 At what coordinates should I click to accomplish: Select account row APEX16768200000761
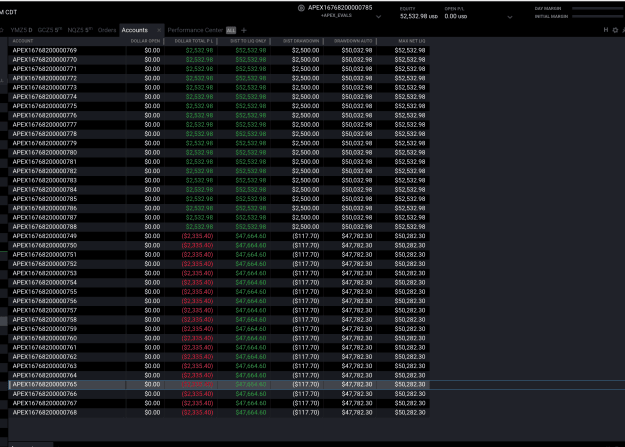(219, 348)
